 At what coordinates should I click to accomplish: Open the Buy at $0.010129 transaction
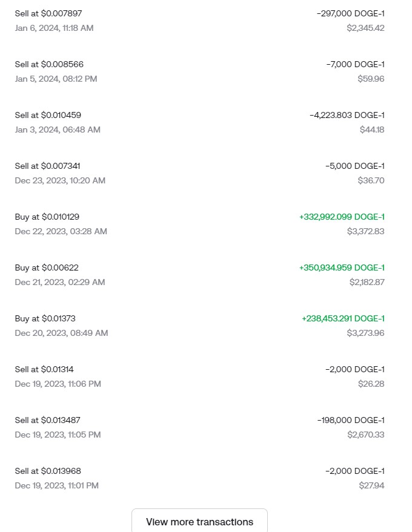[x=47, y=217]
